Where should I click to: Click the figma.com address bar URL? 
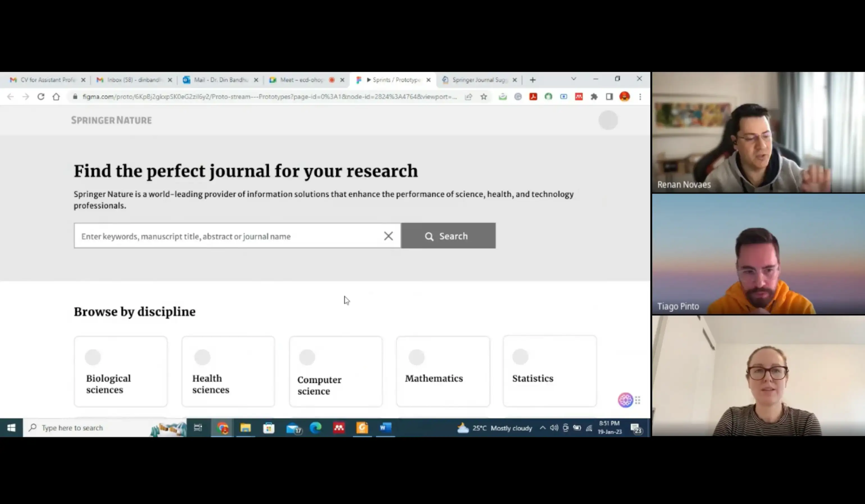point(270,97)
